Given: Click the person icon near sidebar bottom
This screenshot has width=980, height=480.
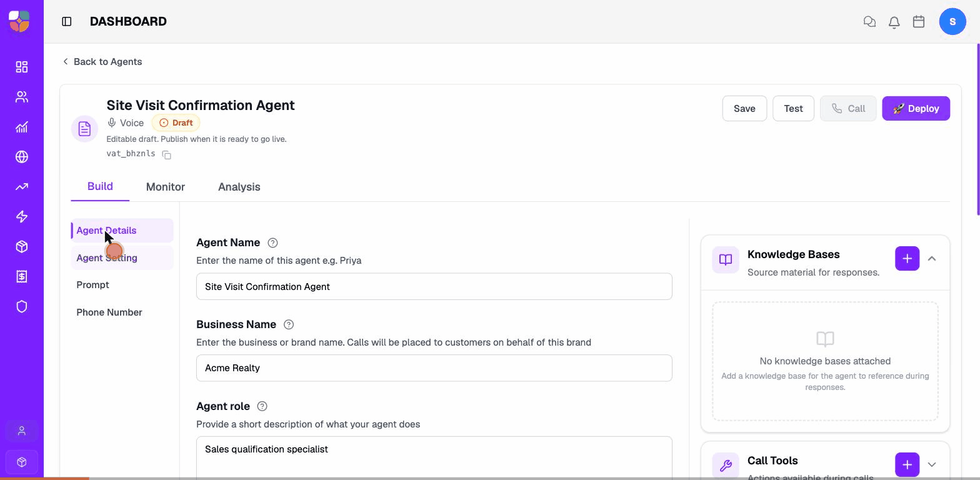Looking at the screenshot, I should click(22, 431).
